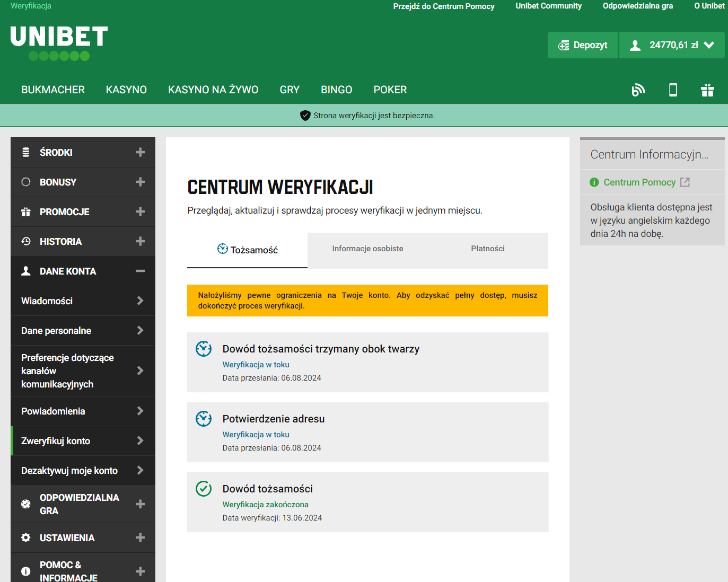Switch to the Tożsamość tab

(247, 250)
